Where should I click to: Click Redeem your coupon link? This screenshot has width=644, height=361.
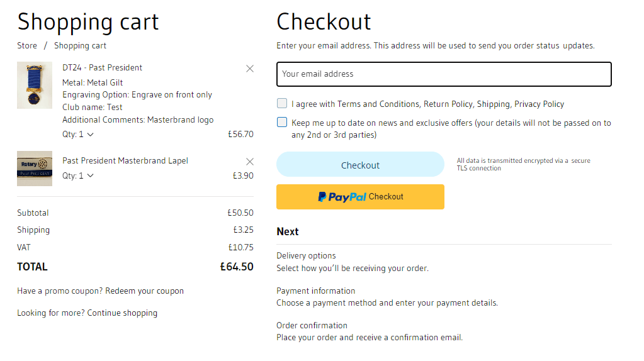pos(144,291)
